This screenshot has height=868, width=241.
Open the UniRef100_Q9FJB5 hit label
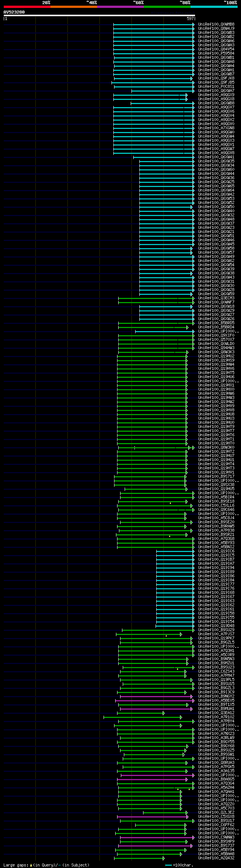pyautogui.click(x=216, y=83)
